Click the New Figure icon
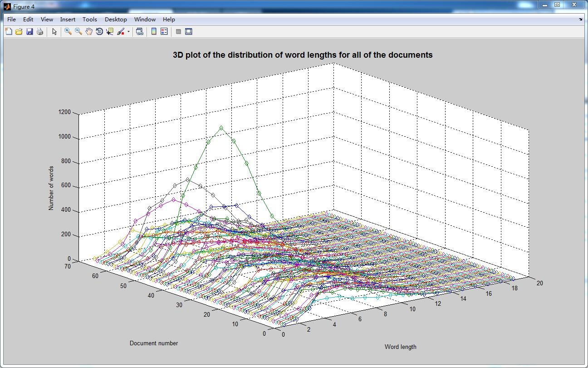 (9, 31)
